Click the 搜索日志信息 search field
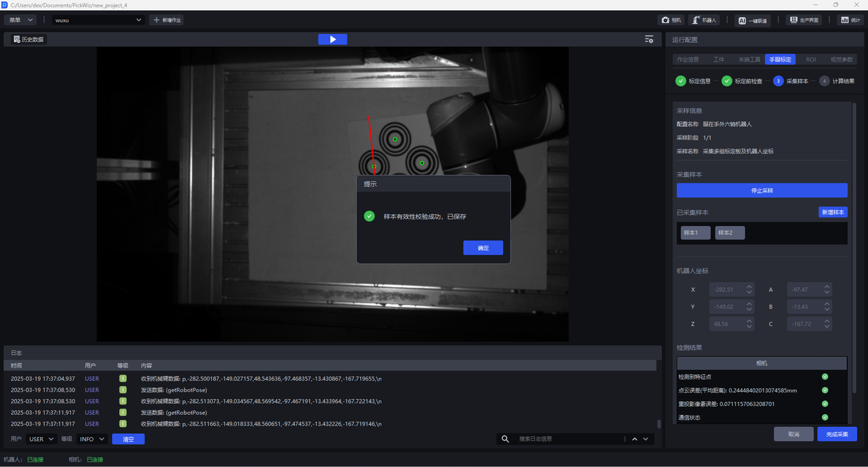 pyautogui.click(x=570, y=439)
